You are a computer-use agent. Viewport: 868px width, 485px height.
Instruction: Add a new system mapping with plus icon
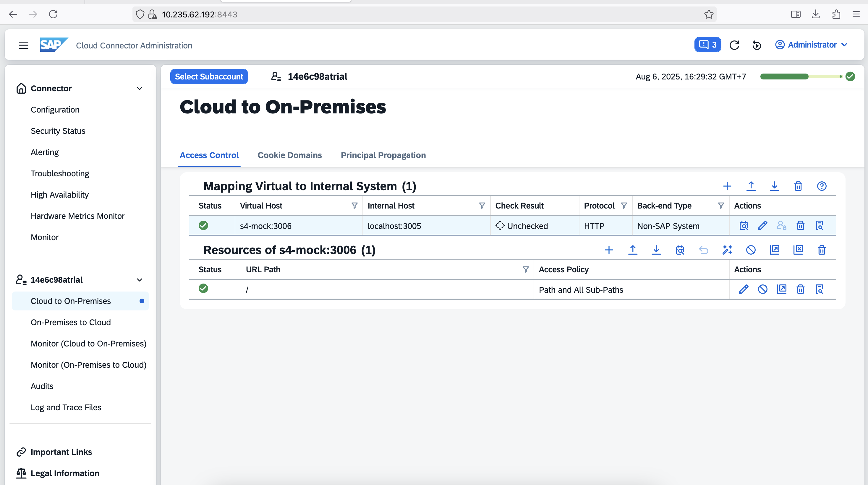click(727, 186)
